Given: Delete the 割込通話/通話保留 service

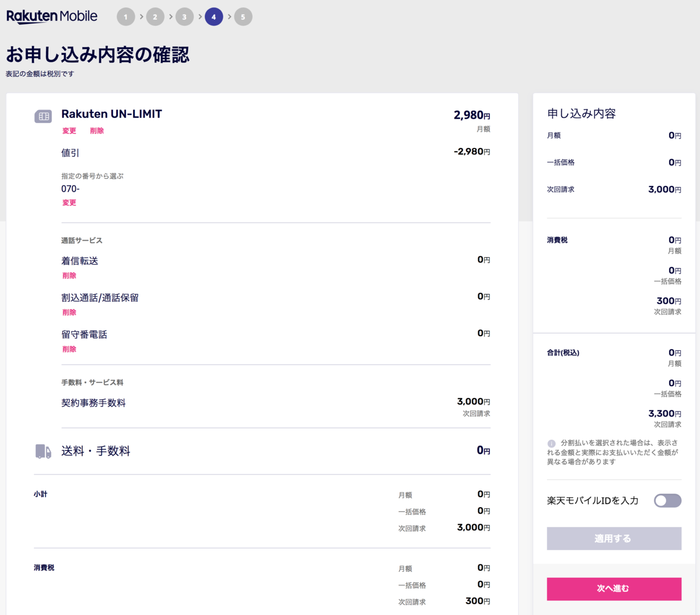Looking at the screenshot, I should [69, 312].
